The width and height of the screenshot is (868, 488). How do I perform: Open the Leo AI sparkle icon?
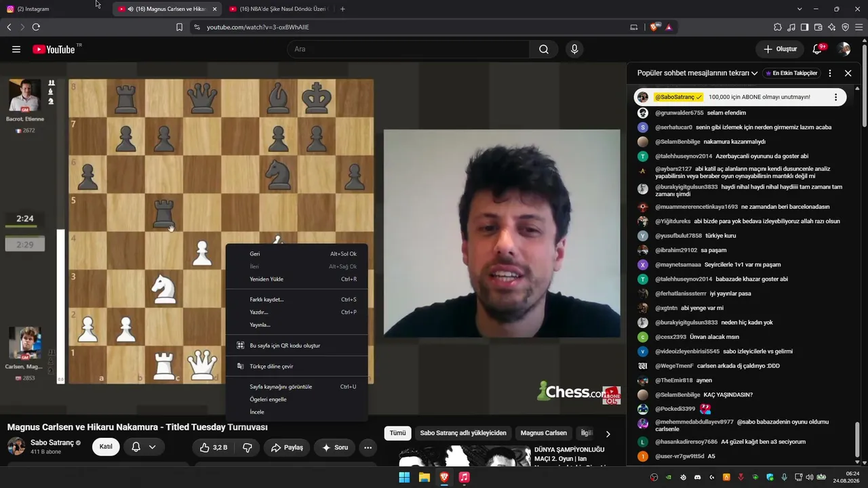coord(831,27)
